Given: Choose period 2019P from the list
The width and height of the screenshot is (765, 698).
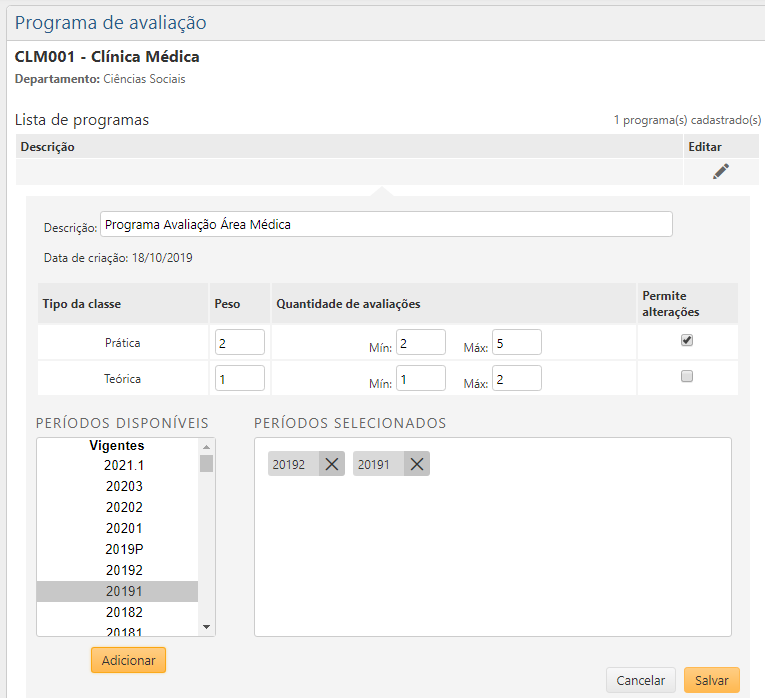Looking at the screenshot, I should tap(124, 549).
